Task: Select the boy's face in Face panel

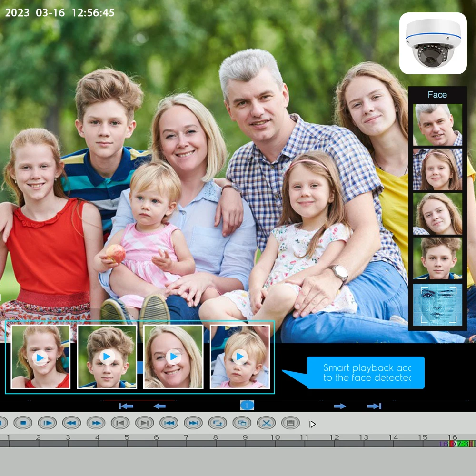Action: click(x=437, y=258)
